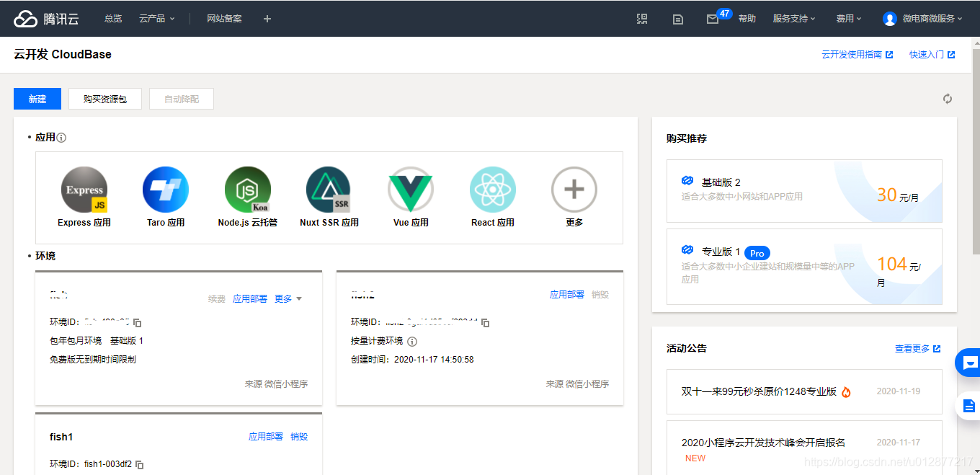Viewport: 980px width, 475px height.
Task: Refresh the CloudBase environment list
Action: pyautogui.click(x=948, y=99)
